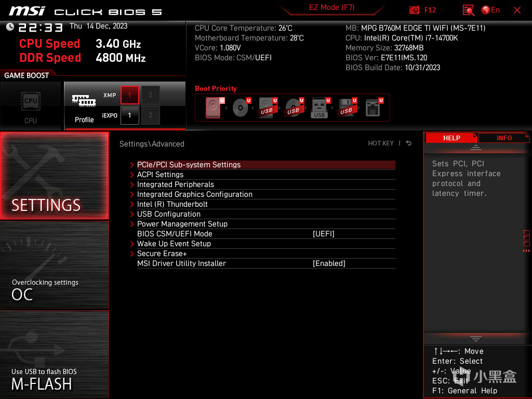Image resolution: width=532 pixels, height=399 pixels.
Task: Close the BIOS with the X icon
Action: (517, 10)
